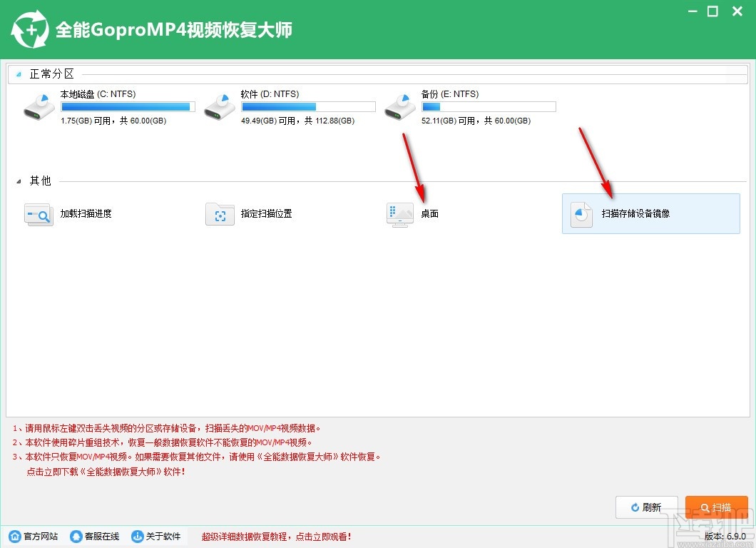Screen dimensions: 756x548
Task: Open the 关于软件 link
Action: tap(163, 536)
